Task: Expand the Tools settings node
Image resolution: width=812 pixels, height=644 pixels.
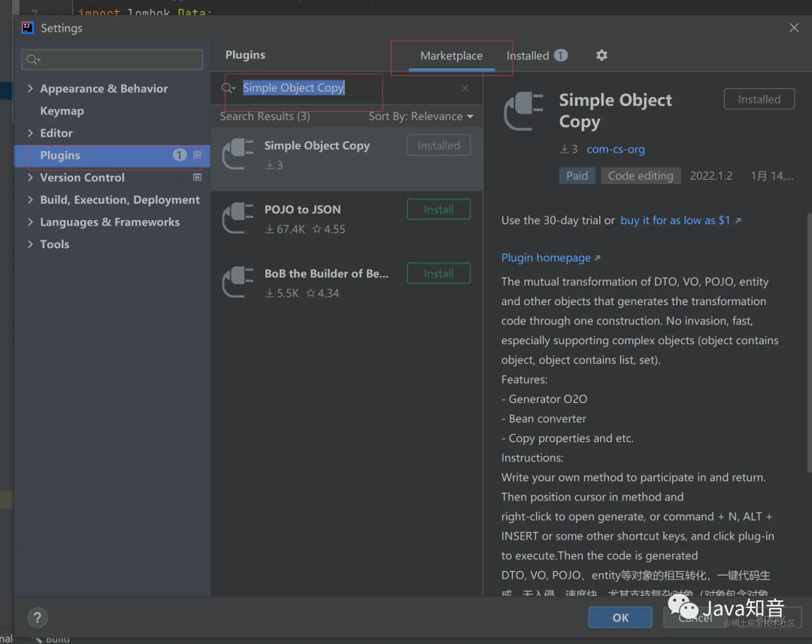Action: (30, 244)
